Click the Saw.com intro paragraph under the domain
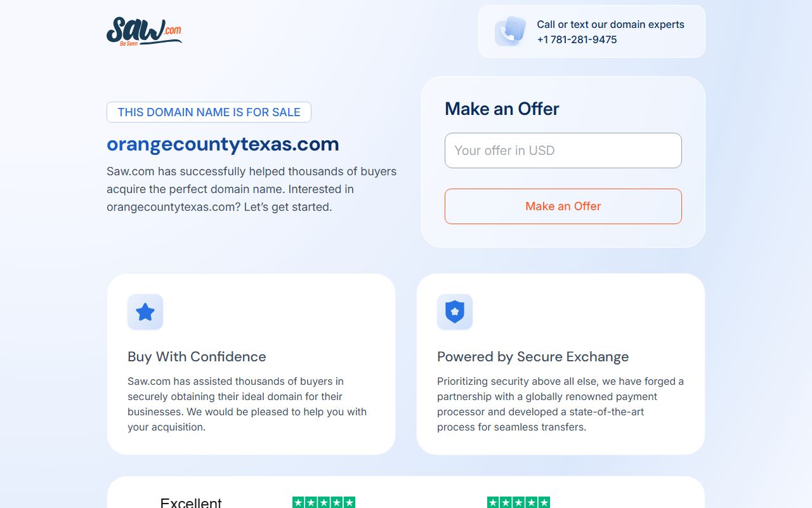The width and height of the screenshot is (812, 508). (252, 189)
